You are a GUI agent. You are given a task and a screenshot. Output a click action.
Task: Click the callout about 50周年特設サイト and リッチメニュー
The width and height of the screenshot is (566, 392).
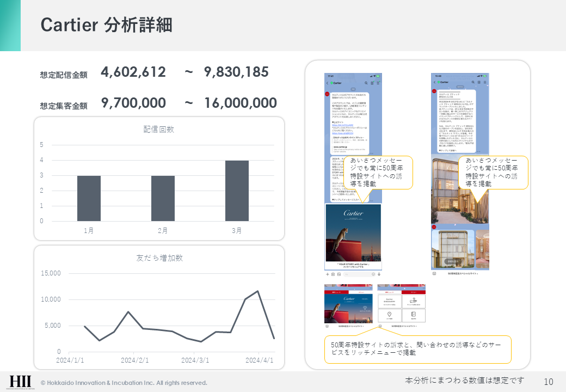point(417,349)
